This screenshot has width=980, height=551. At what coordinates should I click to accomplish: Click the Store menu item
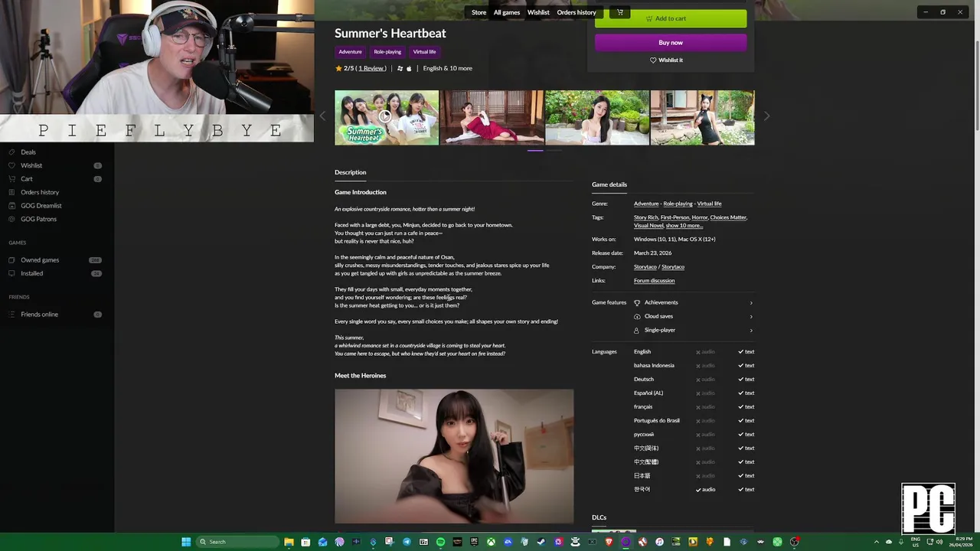pos(479,12)
